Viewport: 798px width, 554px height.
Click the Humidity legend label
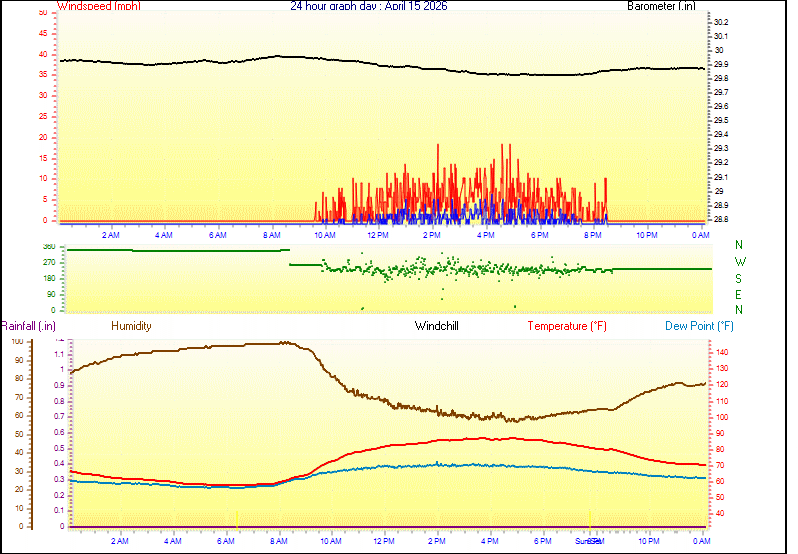(x=131, y=326)
